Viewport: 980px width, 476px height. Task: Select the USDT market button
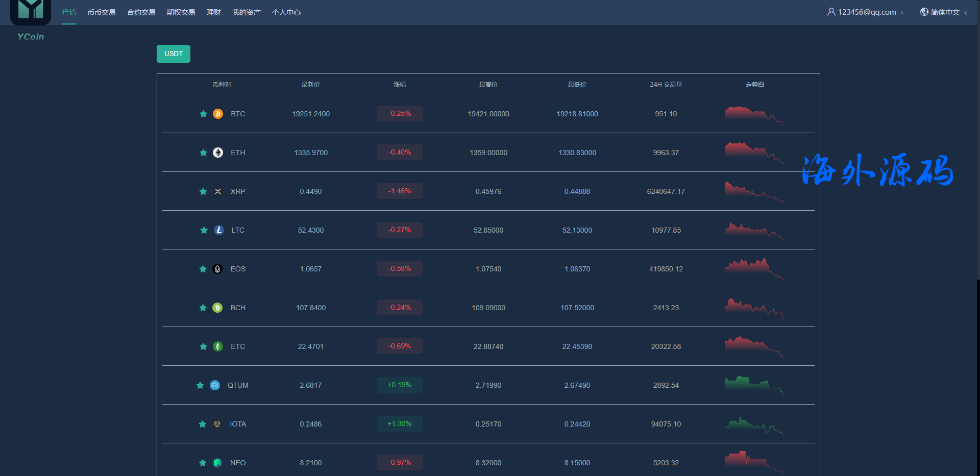(174, 54)
